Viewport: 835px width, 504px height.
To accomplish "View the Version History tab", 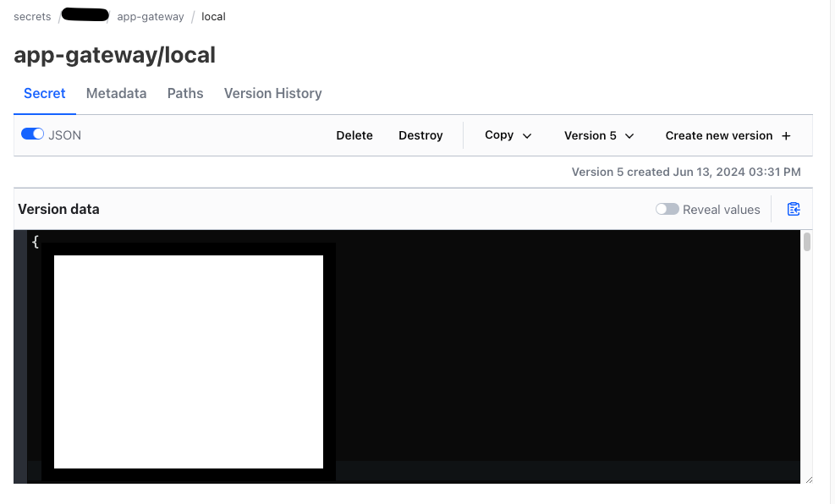I will pyautogui.click(x=272, y=94).
